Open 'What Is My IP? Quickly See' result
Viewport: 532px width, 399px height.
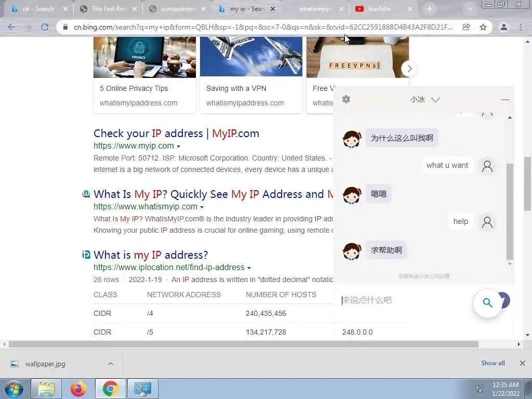click(x=214, y=194)
